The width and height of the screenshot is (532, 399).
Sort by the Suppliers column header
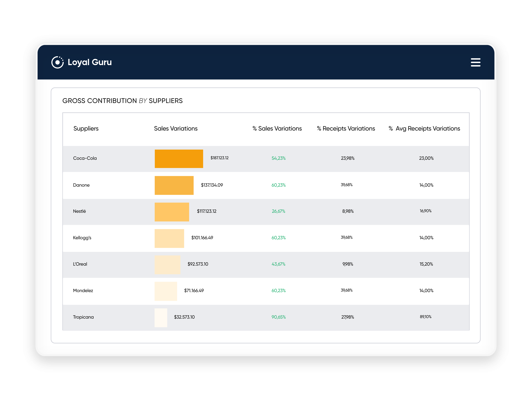pyautogui.click(x=86, y=128)
